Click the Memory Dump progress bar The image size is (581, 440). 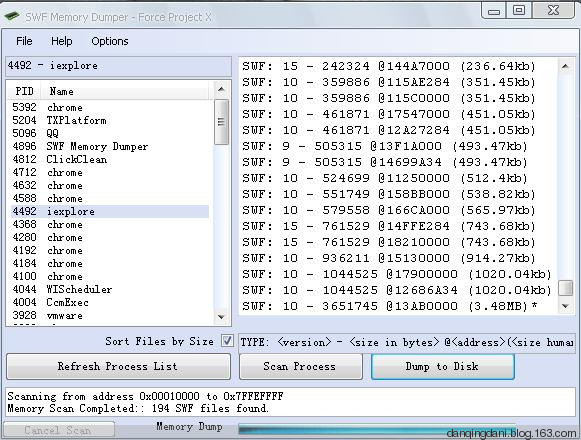coord(377,430)
